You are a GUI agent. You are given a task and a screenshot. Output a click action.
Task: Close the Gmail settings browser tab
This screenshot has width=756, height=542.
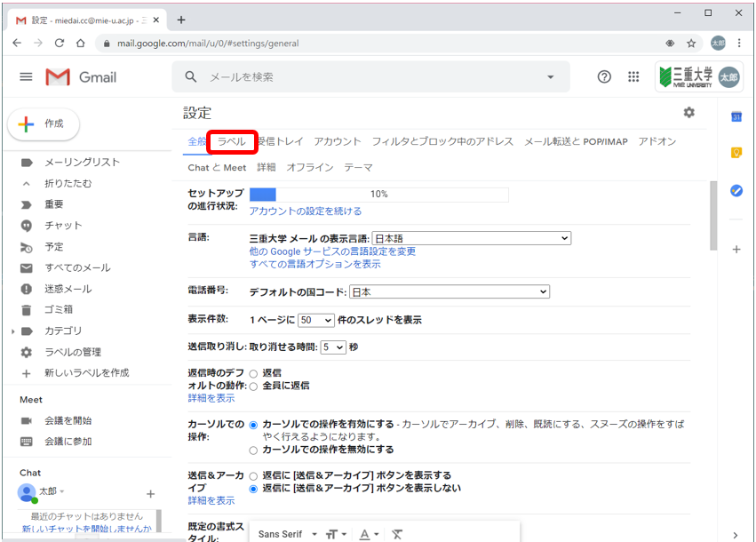coord(155,20)
